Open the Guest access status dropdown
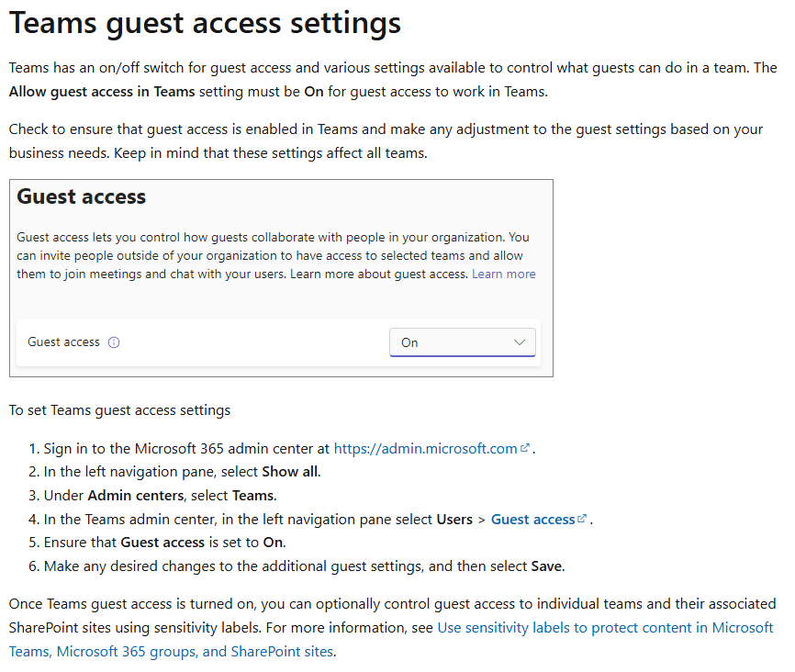This screenshot has width=795, height=672. [463, 342]
